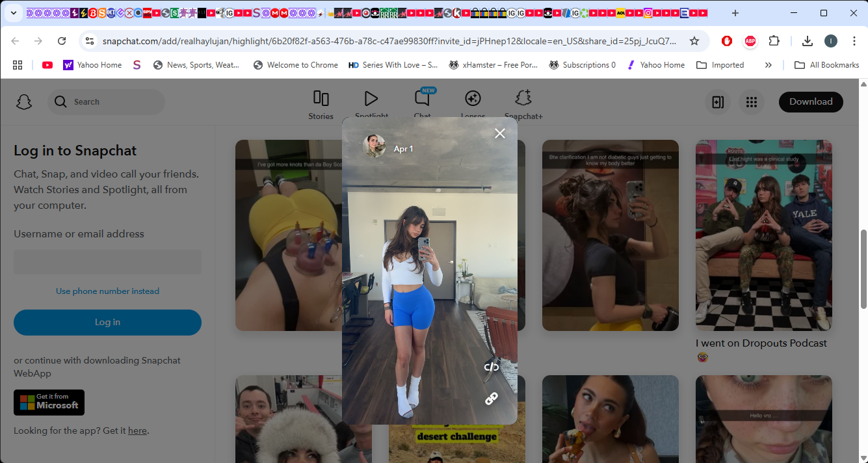Open the purple S bookmark
Viewport: 868px width, 463px height.
coord(137,65)
